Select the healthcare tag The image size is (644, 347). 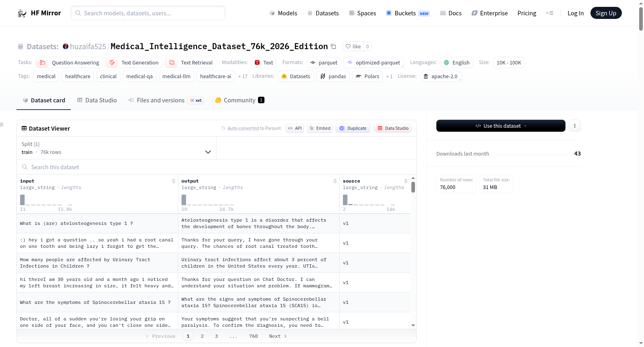coord(78,76)
